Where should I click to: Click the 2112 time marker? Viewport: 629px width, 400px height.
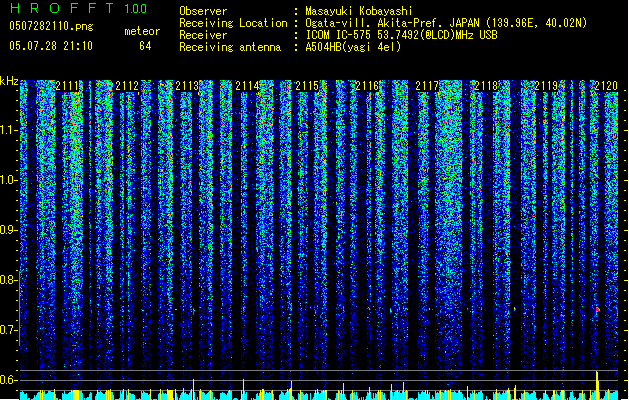(127, 86)
